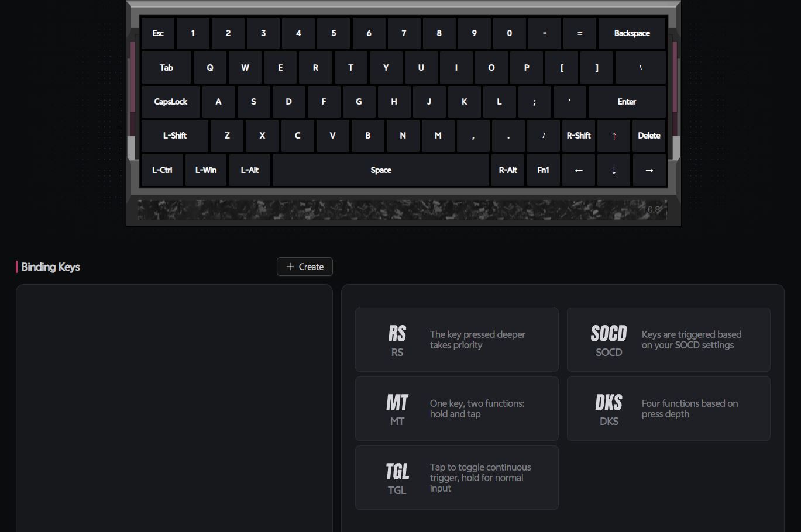Select the CapsLock key

171,102
